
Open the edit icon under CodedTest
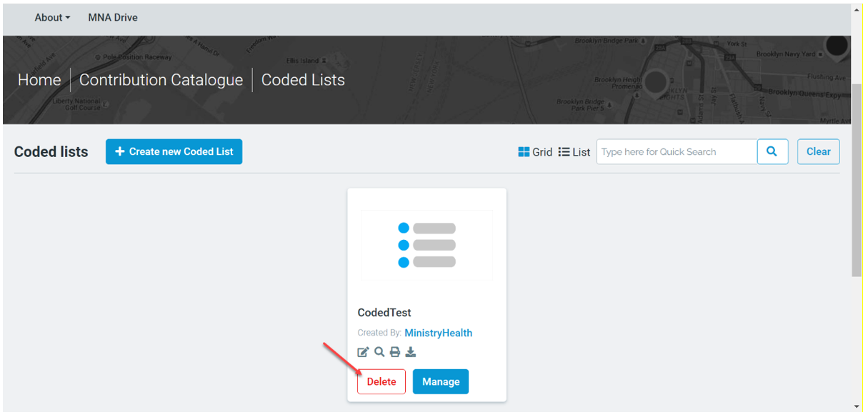point(363,352)
